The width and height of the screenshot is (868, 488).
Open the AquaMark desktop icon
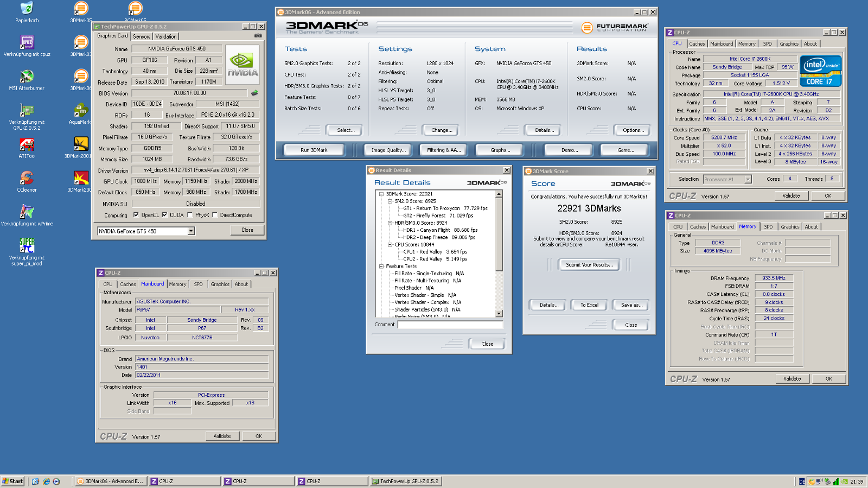(x=81, y=114)
